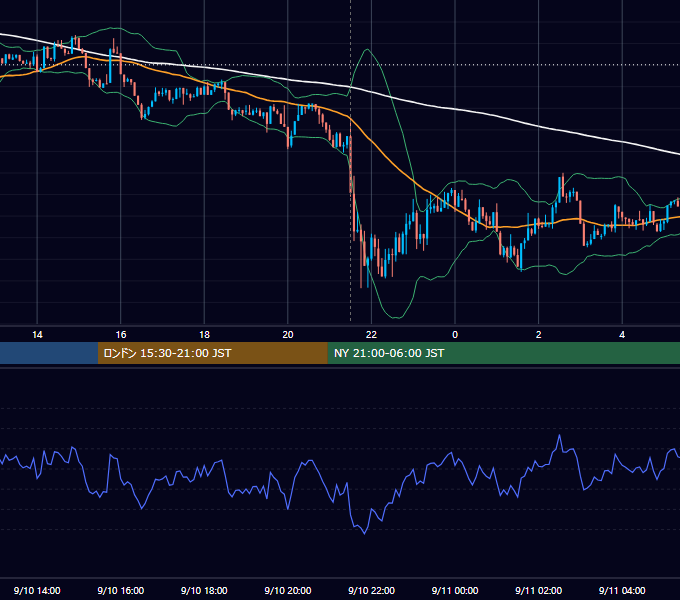Click the 0 hour label on price chart axis

[x=455, y=335]
